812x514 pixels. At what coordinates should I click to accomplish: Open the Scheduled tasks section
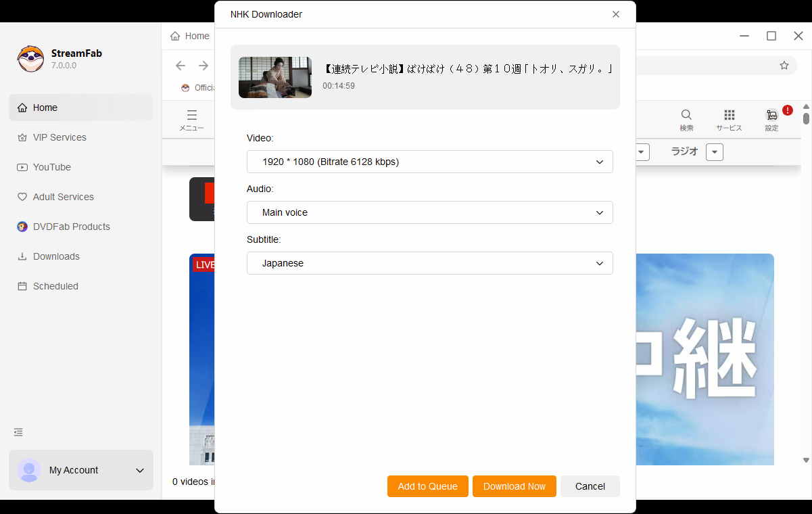(x=55, y=286)
